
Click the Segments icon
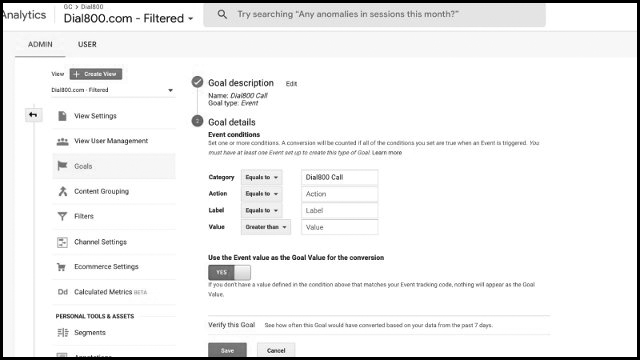(x=62, y=333)
